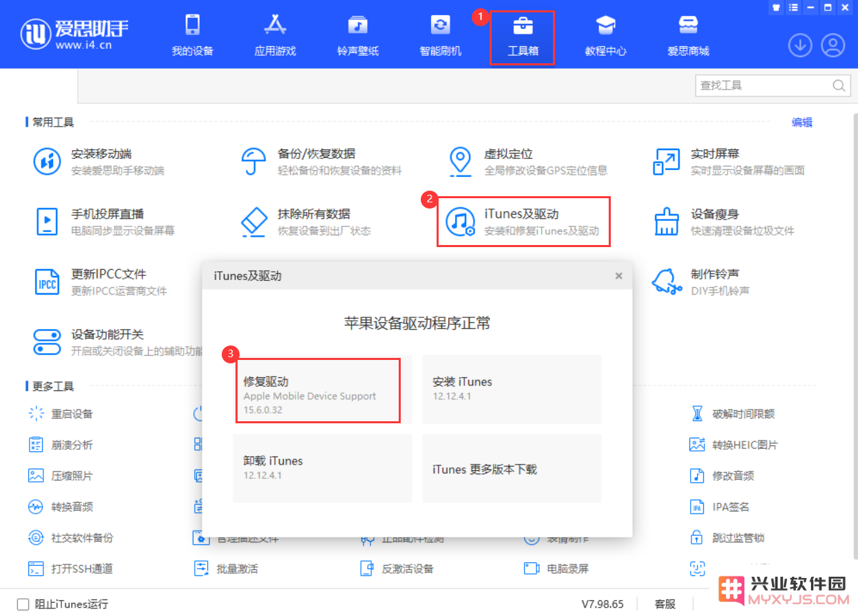
Task: Start the 电脑录屏 tool
Action: tap(556, 569)
